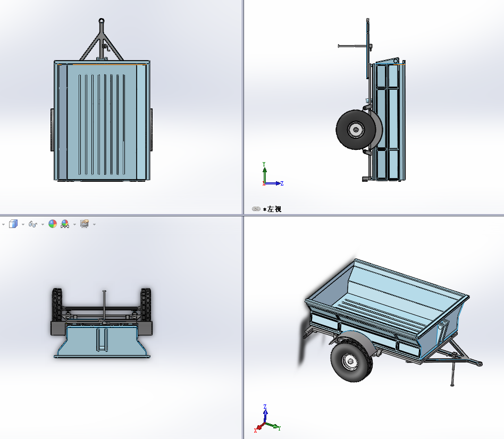Expand the dropdown arrow left of cube icon

3,224
